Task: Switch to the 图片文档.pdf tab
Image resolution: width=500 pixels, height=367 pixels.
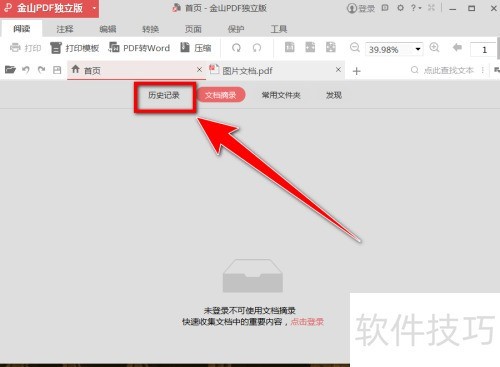Action: (x=275, y=70)
